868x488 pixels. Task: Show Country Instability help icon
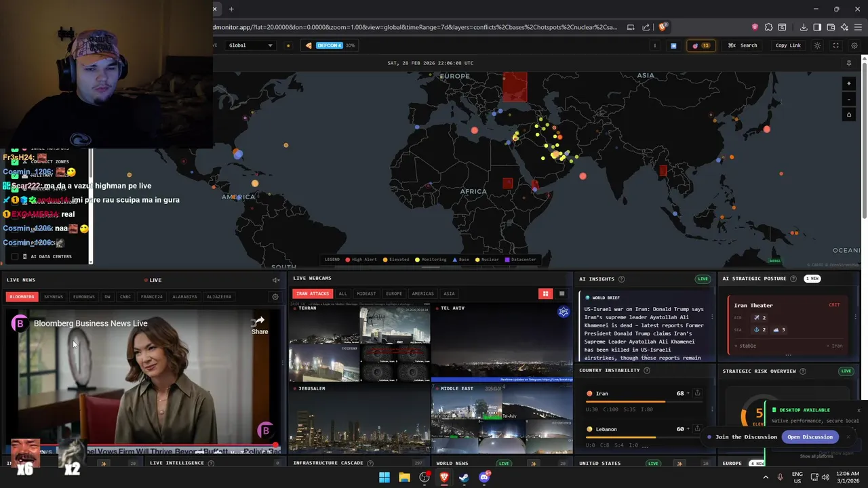point(647,371)
